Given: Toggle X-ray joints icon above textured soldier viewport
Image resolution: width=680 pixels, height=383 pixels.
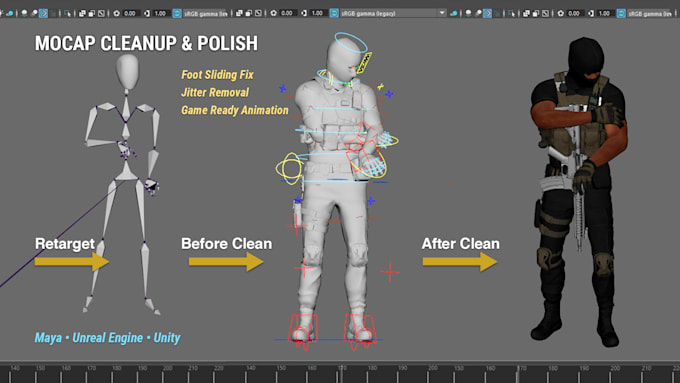Looking at the screenshot, I should tap(545, 13).
